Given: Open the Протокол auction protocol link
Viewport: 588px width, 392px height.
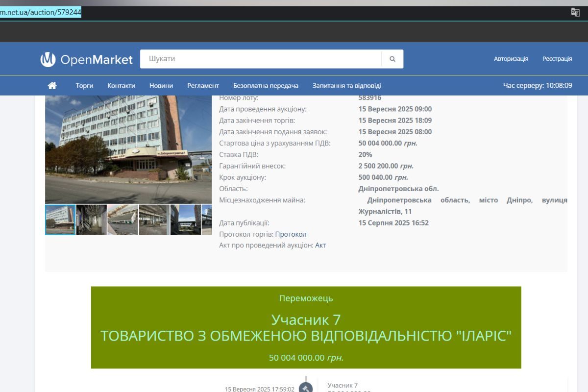Looking at the screenshot, I should click(x=291, y=234).
